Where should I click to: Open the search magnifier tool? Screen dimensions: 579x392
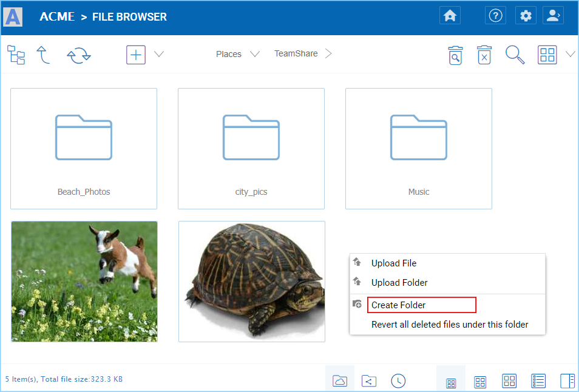515,55
